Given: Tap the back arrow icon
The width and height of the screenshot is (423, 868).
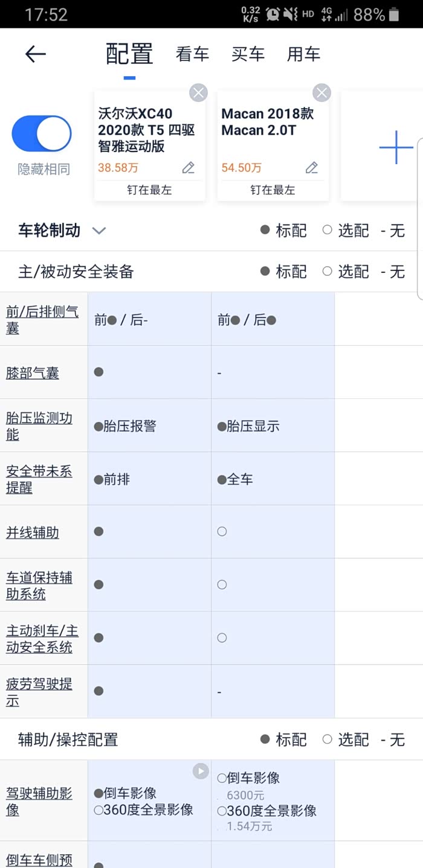Looking at the screenshot, I should pos(35,54).
